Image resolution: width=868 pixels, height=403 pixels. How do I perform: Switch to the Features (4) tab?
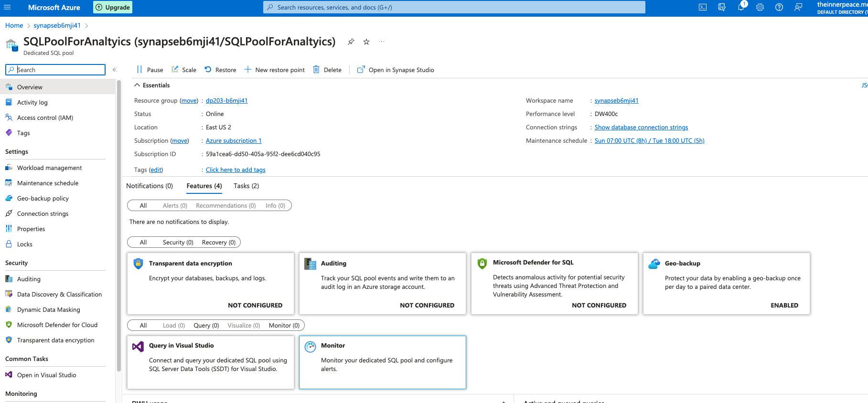[204, 186]
